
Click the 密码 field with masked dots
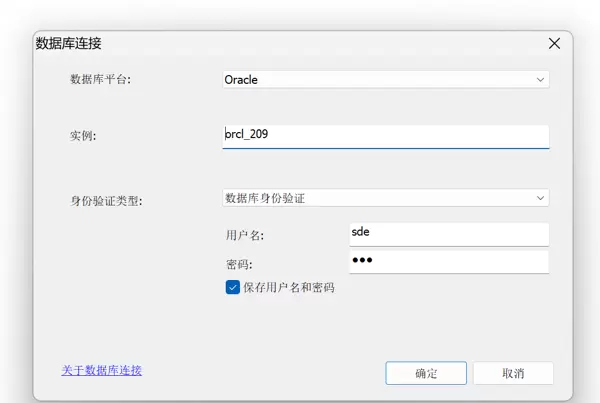(x=448, y=261)
